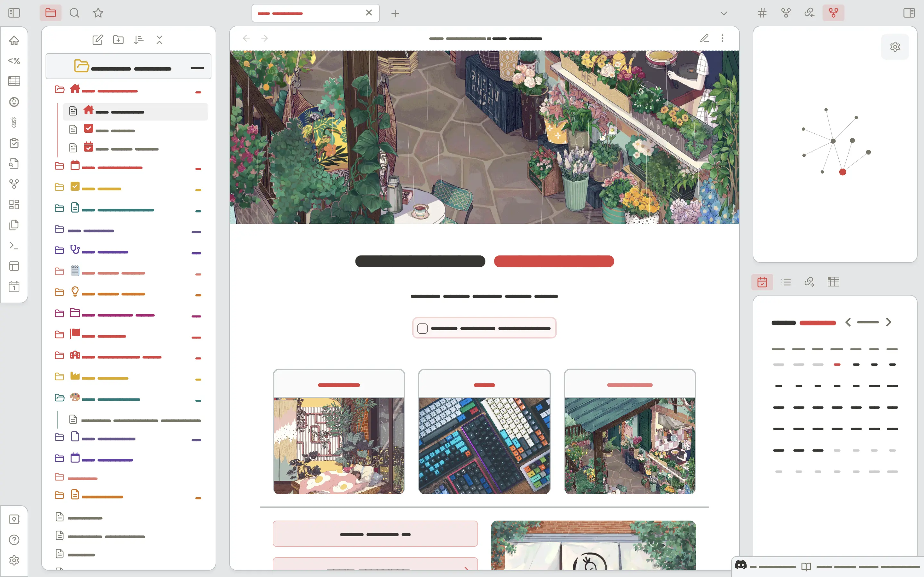This screenshot has height=577, width=924.
Task: Open the tab list dropdown chevron
Action: [723, 13]
